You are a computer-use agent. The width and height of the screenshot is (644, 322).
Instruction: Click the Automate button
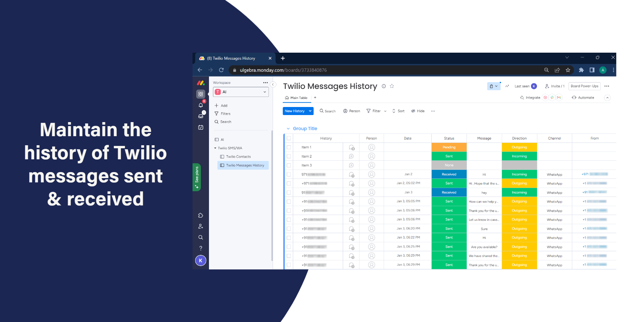click(583, 98)
